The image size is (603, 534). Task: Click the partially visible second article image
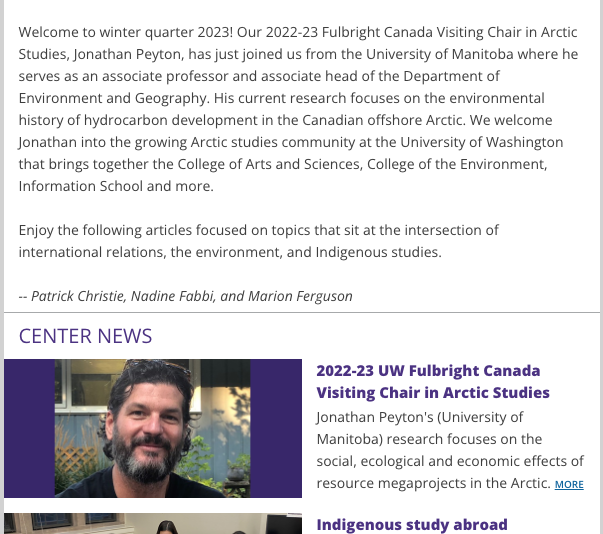tap(153, 523)
